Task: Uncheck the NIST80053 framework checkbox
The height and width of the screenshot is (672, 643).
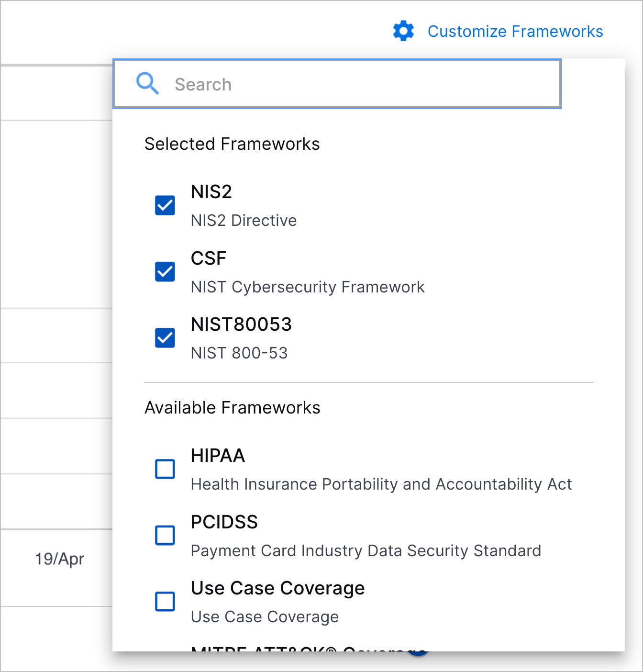Action: click(165, 338)
